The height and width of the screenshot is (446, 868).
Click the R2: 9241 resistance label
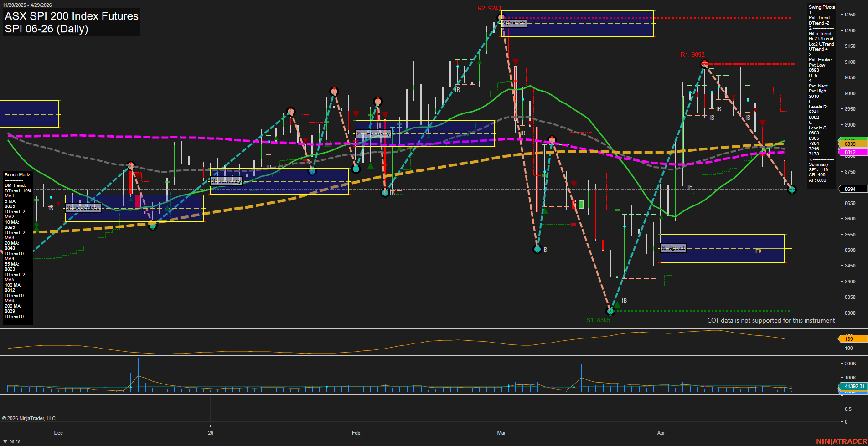click(489, 8)
